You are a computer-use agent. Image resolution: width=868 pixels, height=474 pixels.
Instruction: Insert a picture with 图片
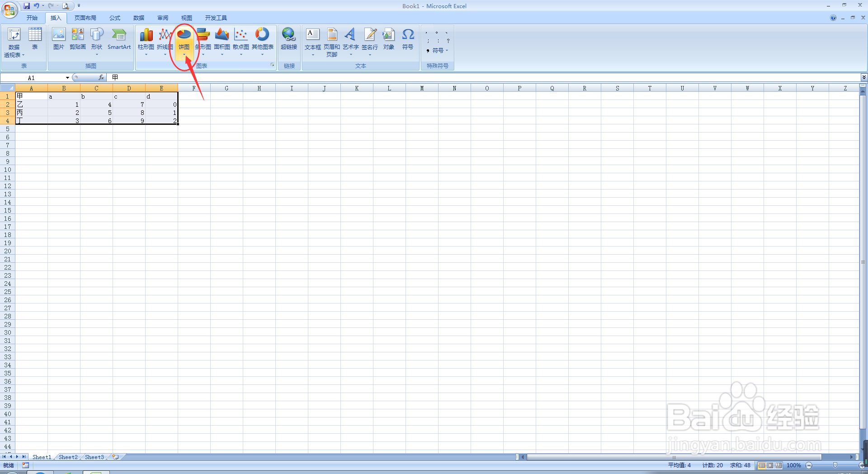pos(59,39)
